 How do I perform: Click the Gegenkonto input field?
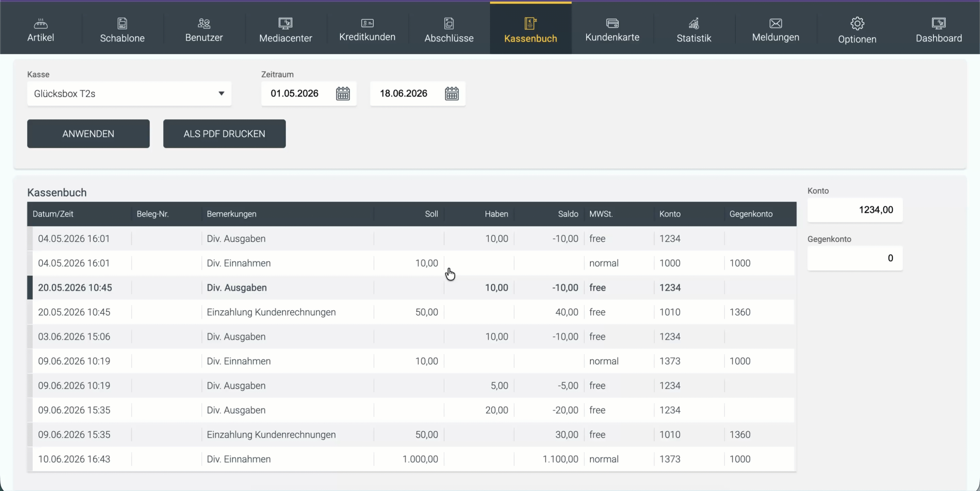coord(855,258)
